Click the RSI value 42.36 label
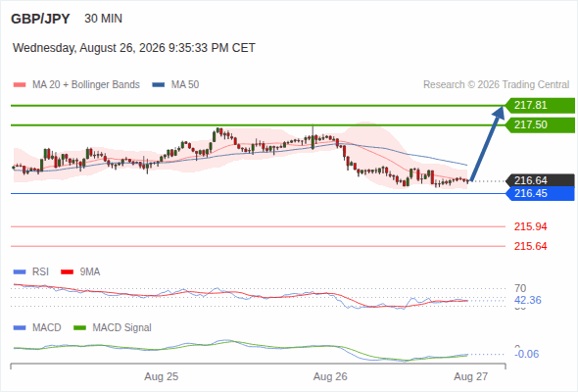The width and height of the screenshot is (578, 392). [527, 300]
